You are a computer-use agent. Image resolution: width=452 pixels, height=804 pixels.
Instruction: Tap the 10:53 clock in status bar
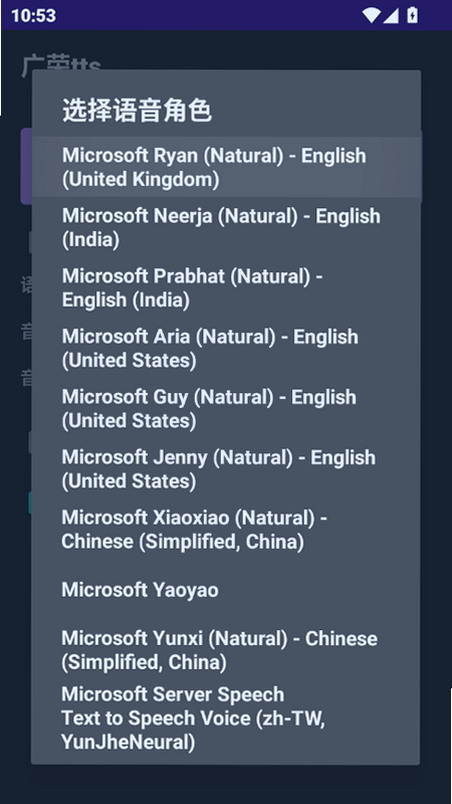pos(33,15)
